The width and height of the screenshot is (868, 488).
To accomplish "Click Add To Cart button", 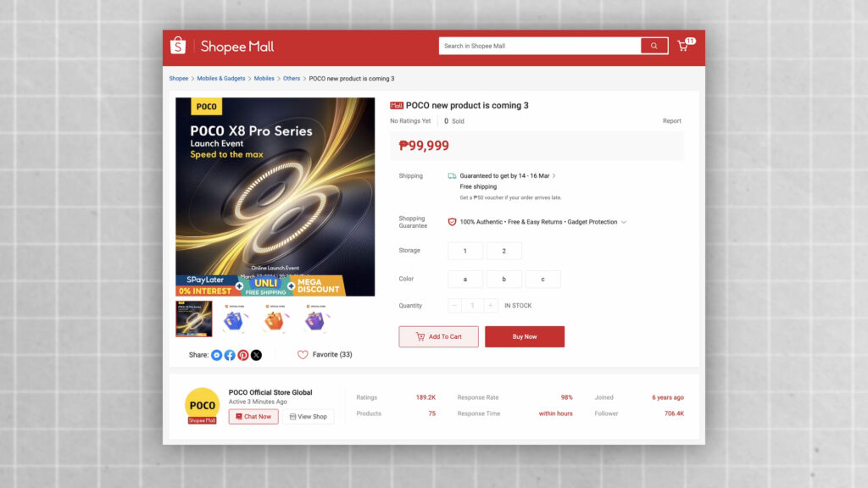I will [438, 336].
